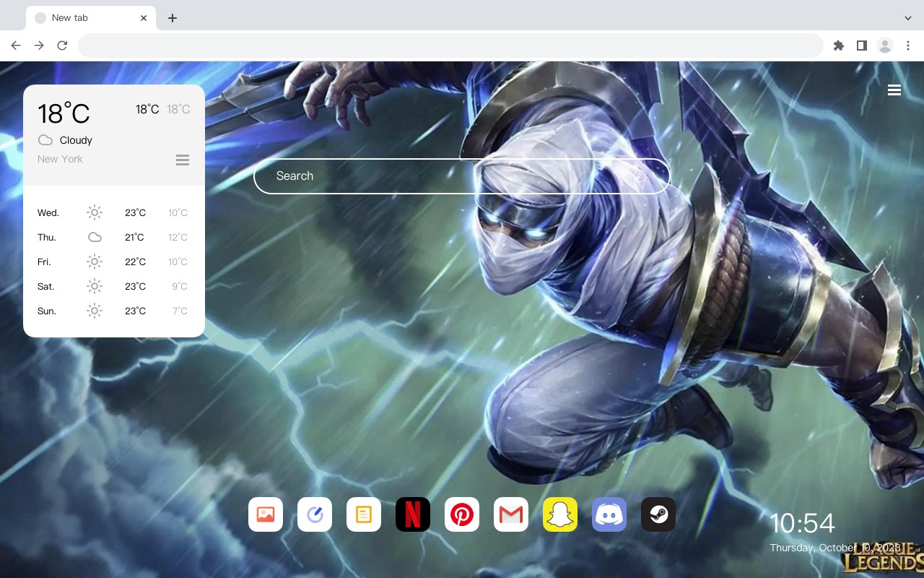Open the Steam shortcut
Viewport: 924px width, 578px height.
tap(658, 514)
